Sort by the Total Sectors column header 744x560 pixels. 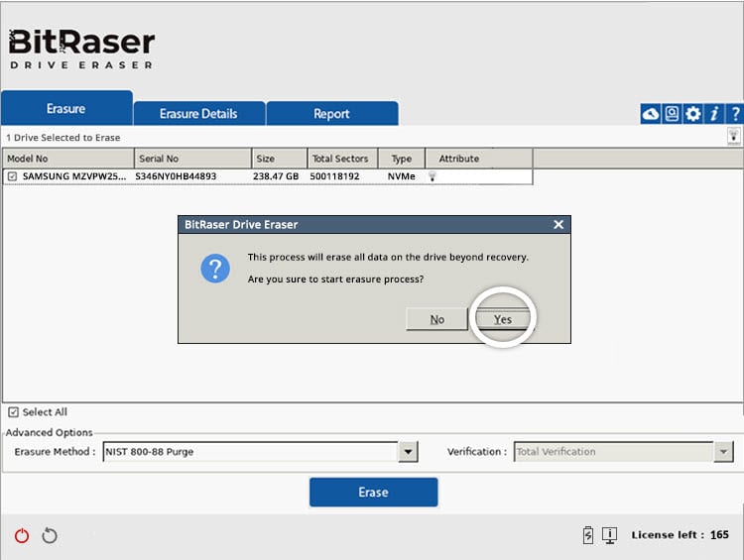point(342,159)
